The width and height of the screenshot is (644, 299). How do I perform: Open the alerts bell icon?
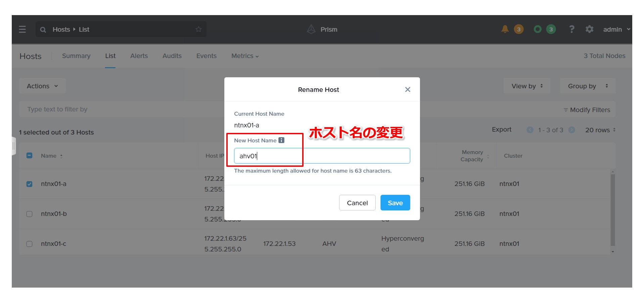[505, 29]
